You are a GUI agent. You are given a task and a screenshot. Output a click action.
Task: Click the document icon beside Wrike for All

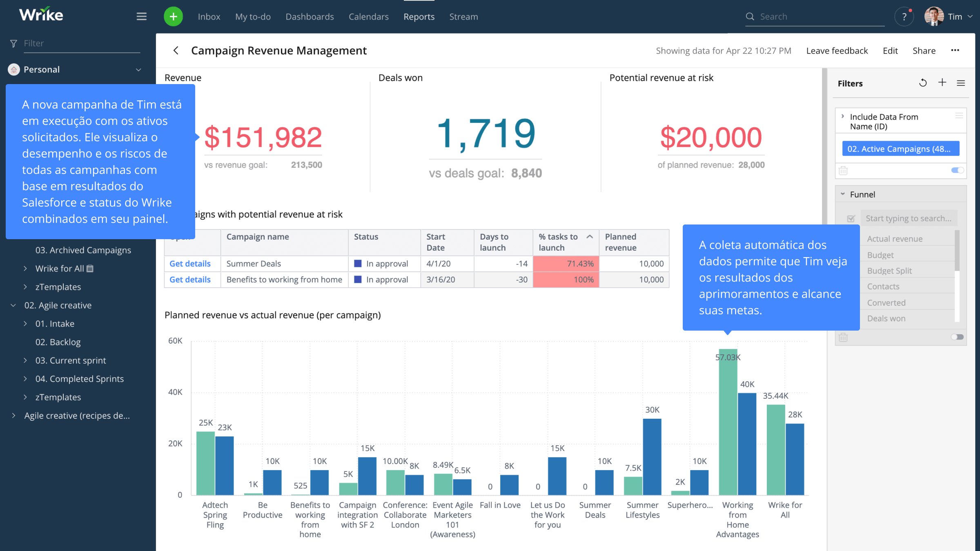click(90, 269)
